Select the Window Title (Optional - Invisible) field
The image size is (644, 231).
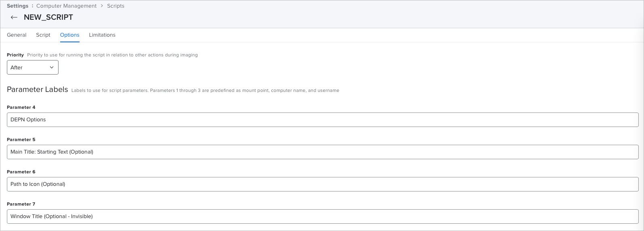point(323,216)
